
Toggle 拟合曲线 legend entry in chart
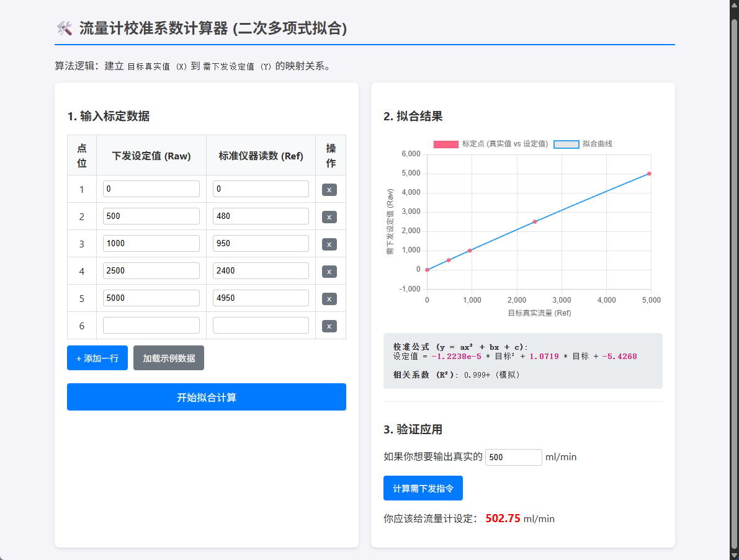coord(583,144)
